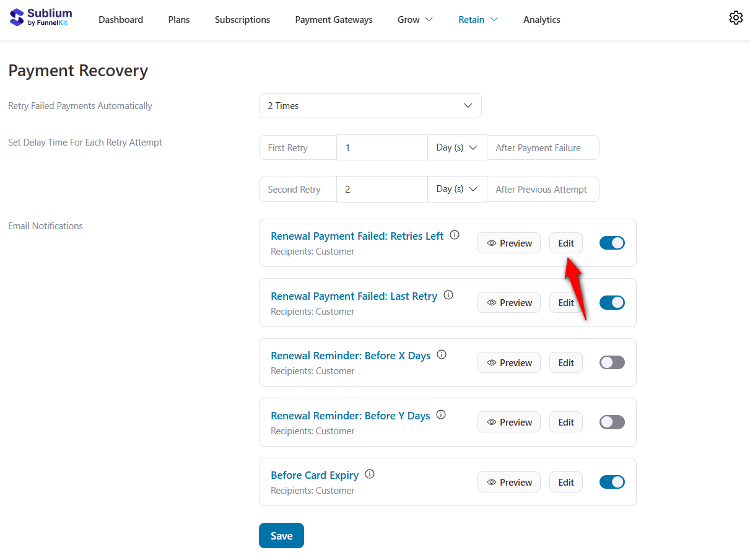Expand the Retain menu chevron
The width and height of the screenshot is (750, 560).
(x=495, y=19)
